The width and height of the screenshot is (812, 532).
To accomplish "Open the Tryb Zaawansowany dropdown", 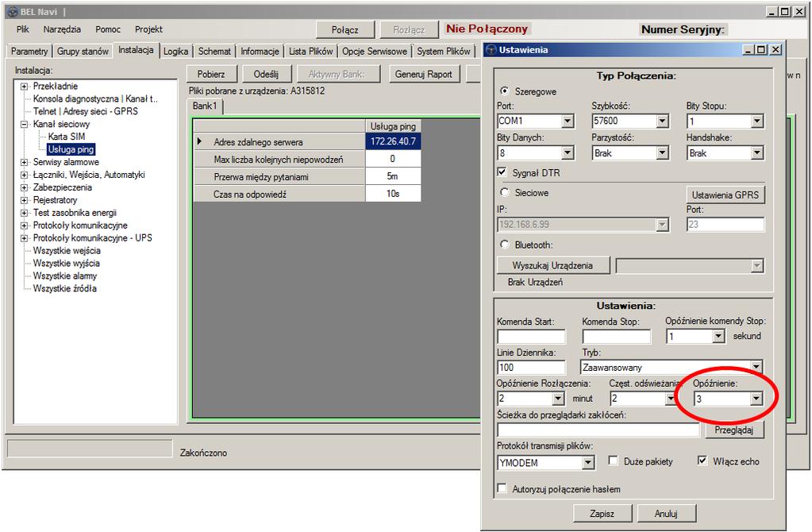I will (756, 368).
